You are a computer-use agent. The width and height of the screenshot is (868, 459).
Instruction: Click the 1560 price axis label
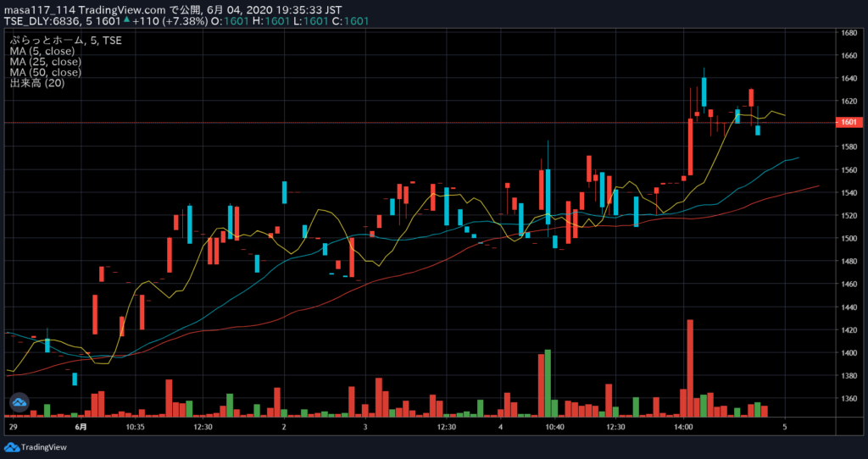849,170
